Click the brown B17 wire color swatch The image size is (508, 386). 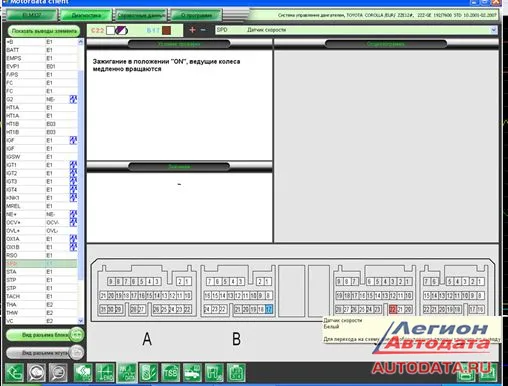coord(166,30)
